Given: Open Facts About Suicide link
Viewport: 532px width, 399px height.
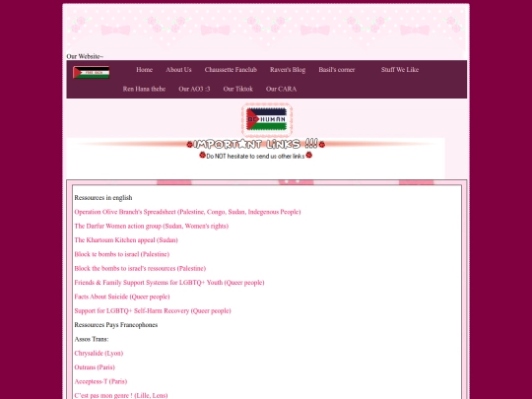Looking at the screenshot, I should [x=122, y=297].
